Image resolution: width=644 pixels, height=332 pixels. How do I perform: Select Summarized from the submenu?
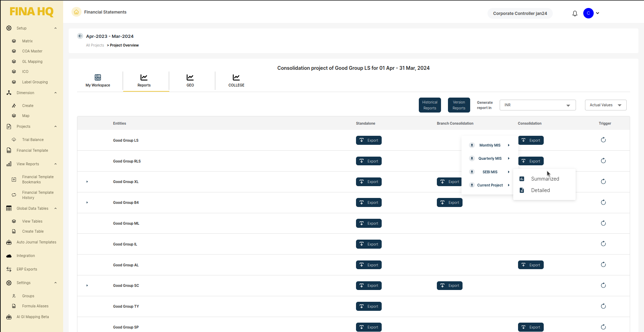(545, 179)
